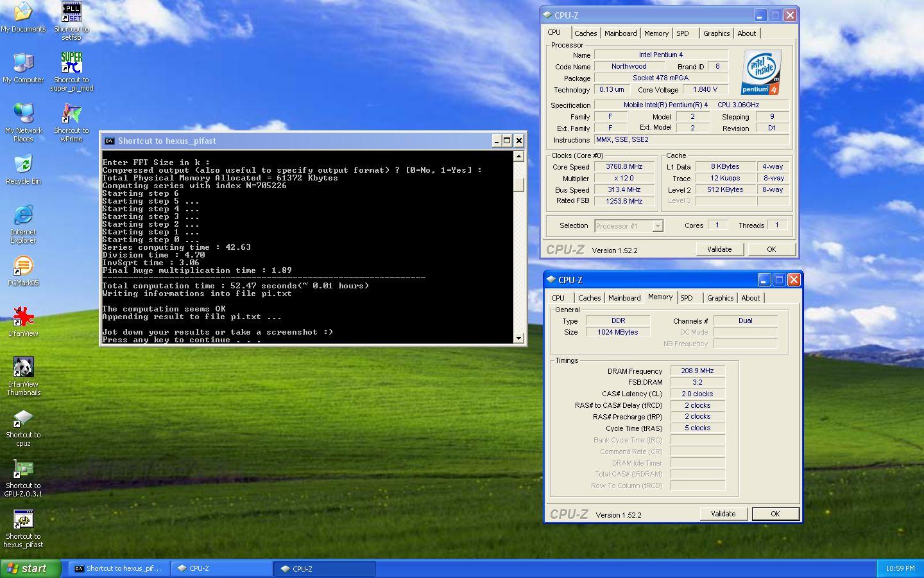
Task: Click Validate in upper CPU-Z window
Action: click(x=719, y=249)
